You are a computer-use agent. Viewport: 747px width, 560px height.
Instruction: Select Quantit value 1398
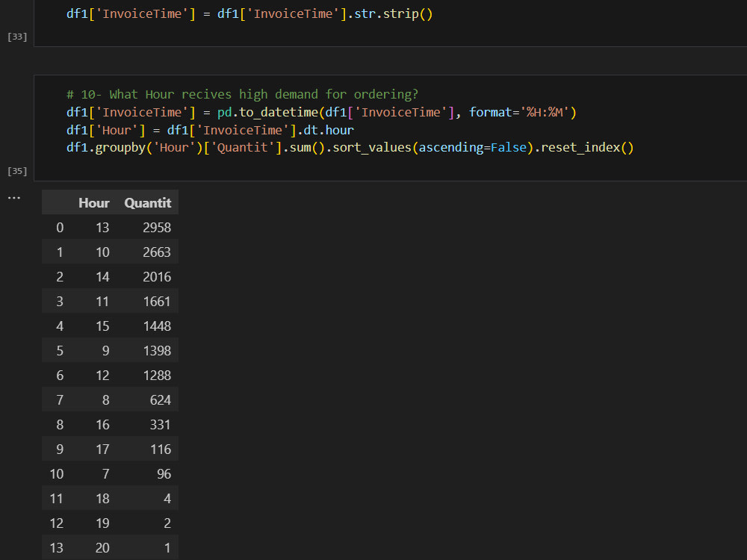[x=157, y=351]
